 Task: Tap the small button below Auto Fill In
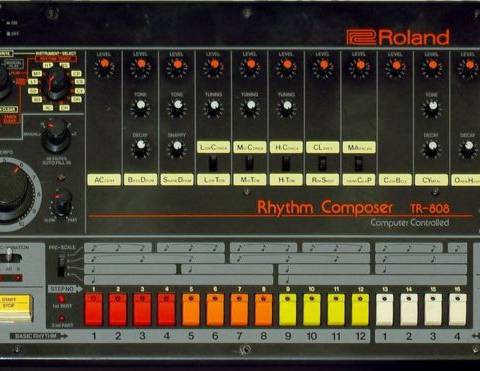coord(61,177)
